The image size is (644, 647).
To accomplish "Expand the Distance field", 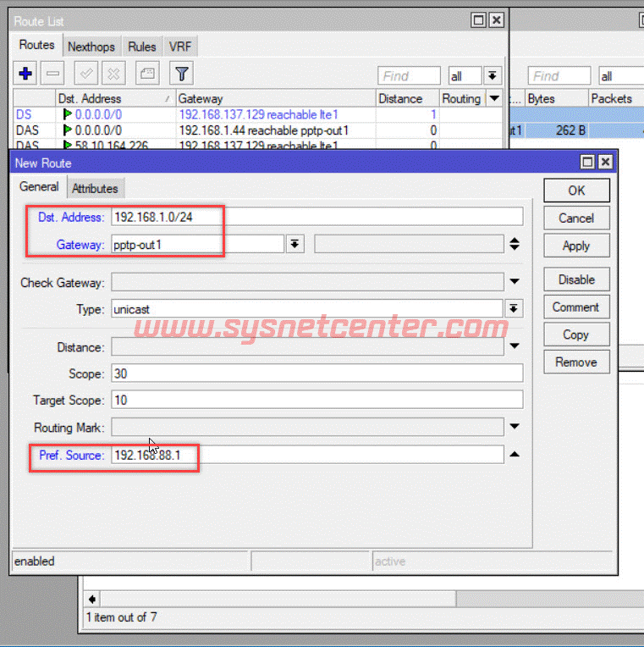I will [x=515, y=346].
